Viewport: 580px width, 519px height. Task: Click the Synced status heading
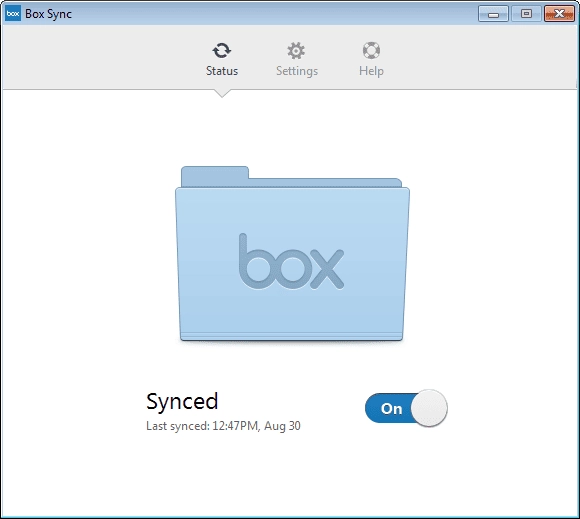pyautogui.click(x=182, y=402)
